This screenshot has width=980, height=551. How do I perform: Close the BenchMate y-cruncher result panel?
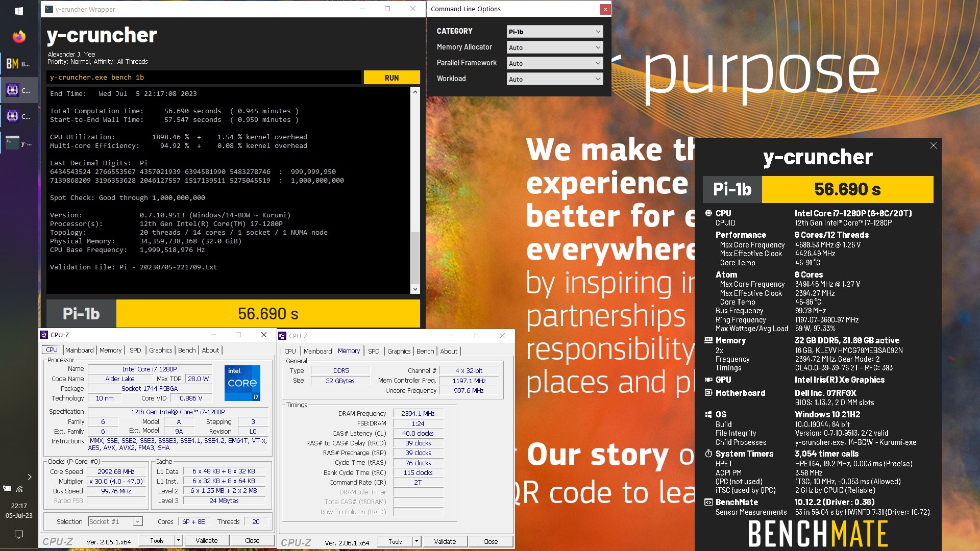[x=933, y=145]
